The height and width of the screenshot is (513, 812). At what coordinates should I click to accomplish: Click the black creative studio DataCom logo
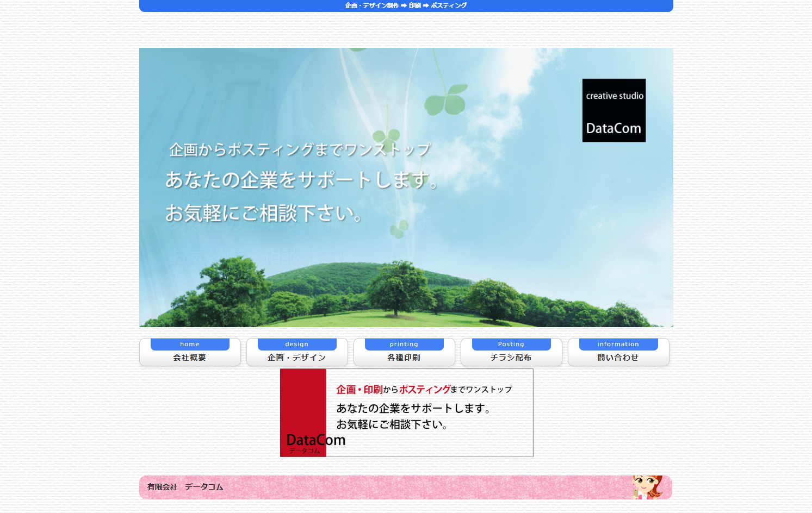point(613,110)
